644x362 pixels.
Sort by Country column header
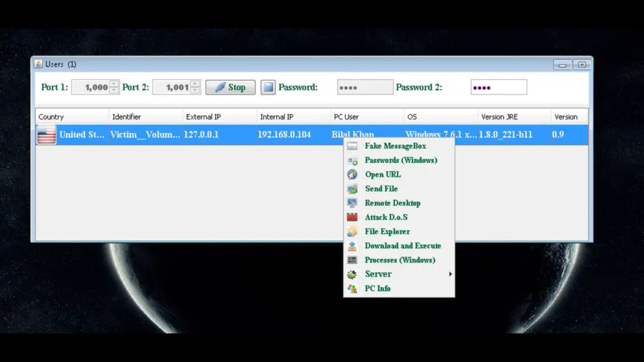pyautogui.click(x=72, y=117)
